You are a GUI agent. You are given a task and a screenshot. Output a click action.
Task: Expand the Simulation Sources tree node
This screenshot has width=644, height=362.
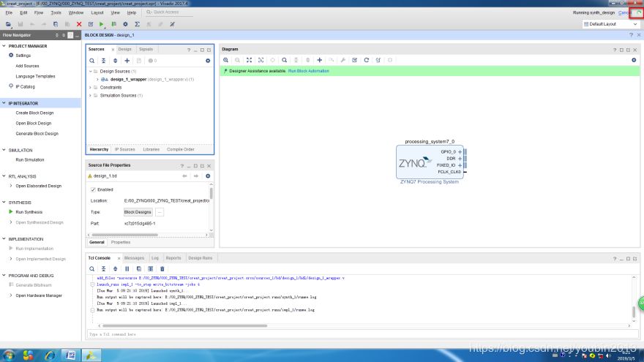(x=91, y=96)
